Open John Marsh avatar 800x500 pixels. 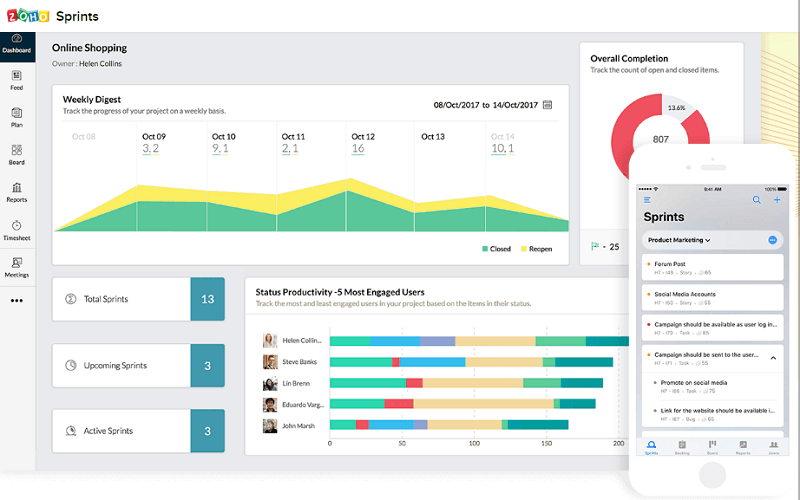click(270, 426)
